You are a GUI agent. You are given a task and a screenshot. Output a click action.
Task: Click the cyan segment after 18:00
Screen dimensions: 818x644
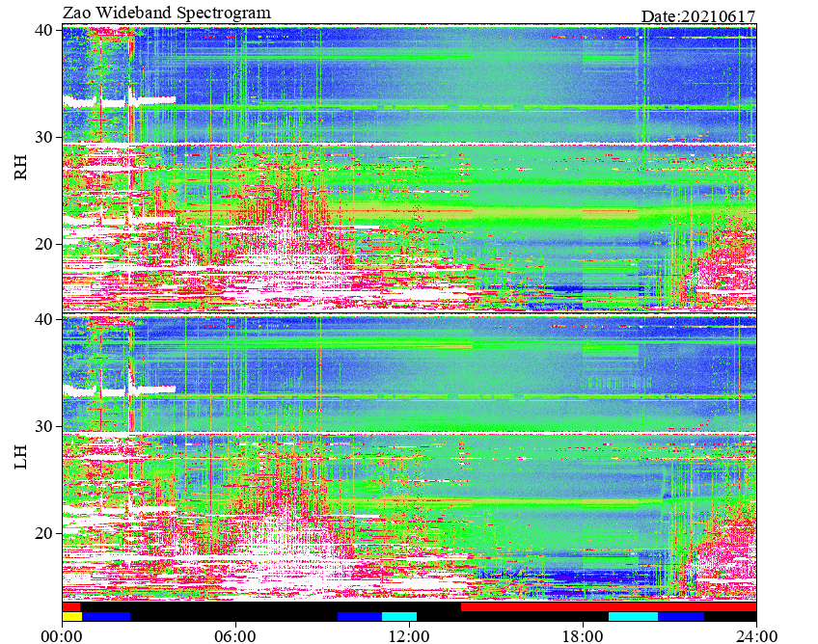[x=634, y=616]
